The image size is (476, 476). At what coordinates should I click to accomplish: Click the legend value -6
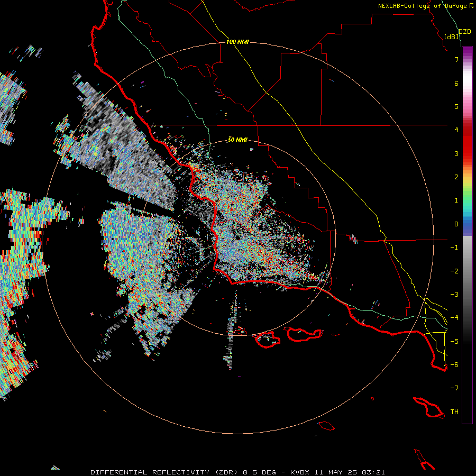tap(454, 365)
